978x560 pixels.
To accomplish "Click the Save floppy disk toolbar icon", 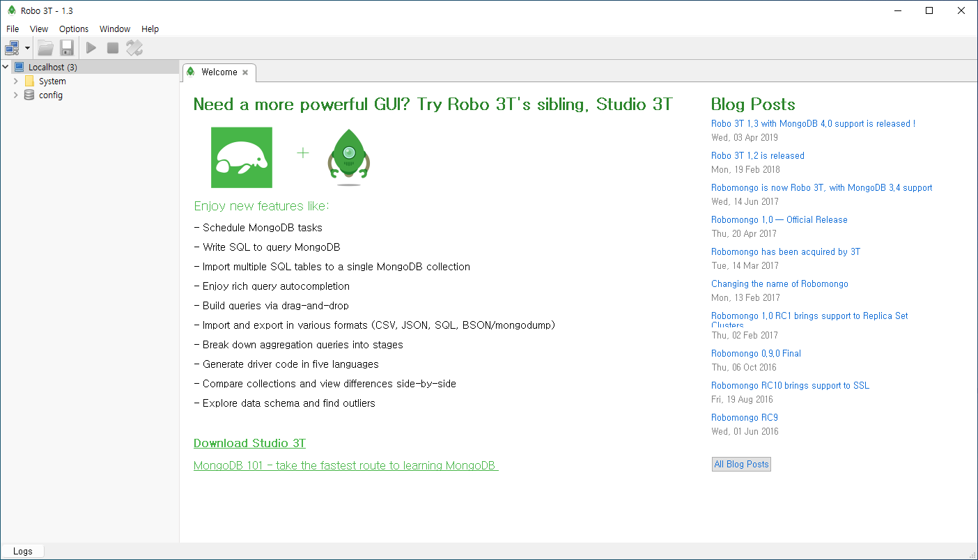I will tap(67, 48).
